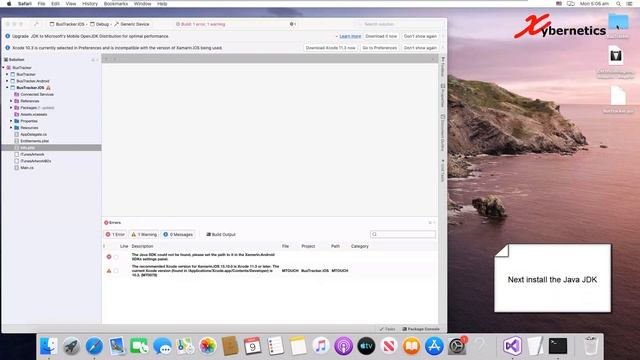The height and width of the screenshot is (360, 640).
Task: Click the Build 1 error, 1 warning status
Action: pyautogui.click(x=200, y=24)
